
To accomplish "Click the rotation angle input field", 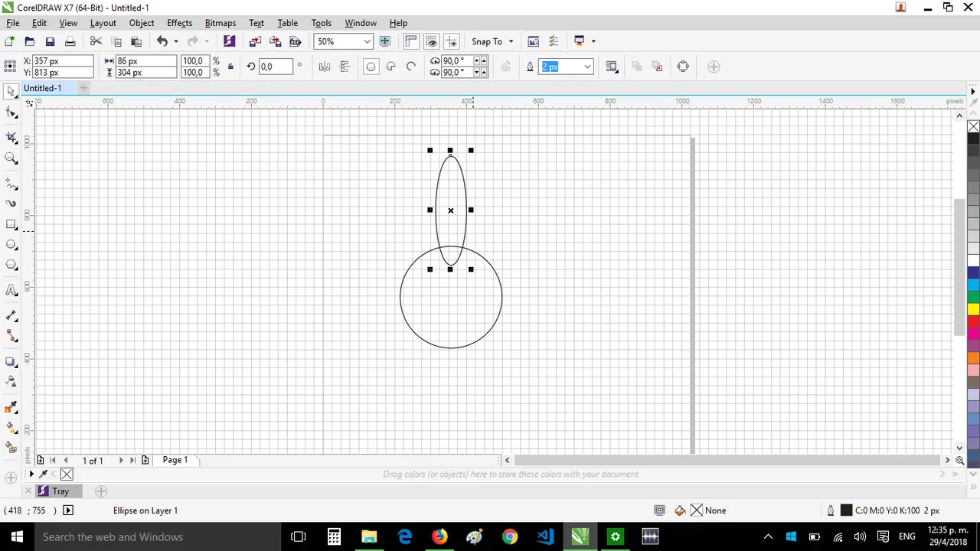I will point(276,67).
